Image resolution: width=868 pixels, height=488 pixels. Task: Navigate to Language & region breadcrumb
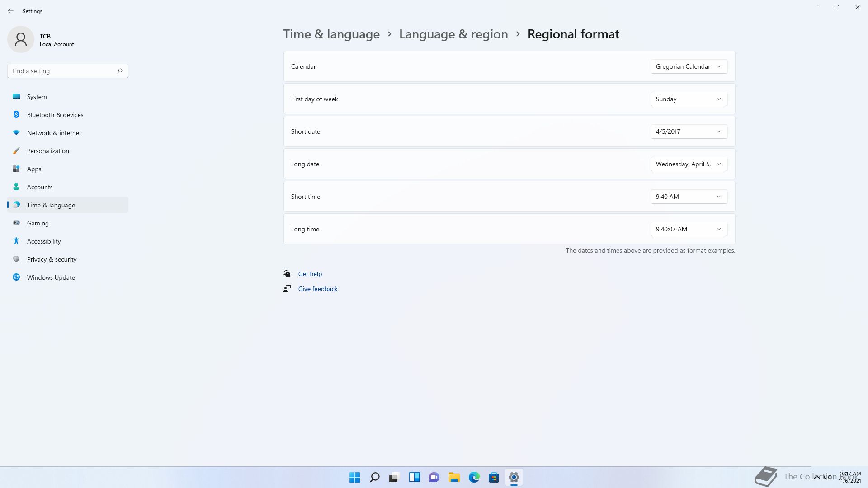[453, 34]
